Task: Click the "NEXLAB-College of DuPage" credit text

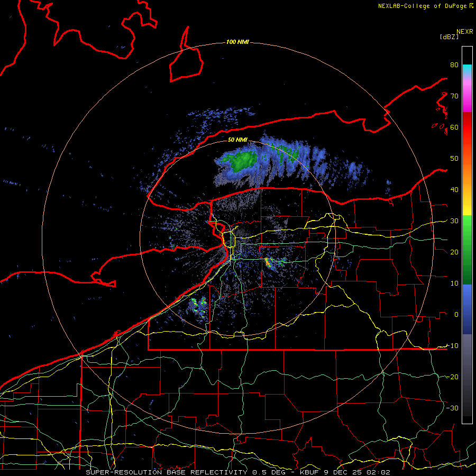Action: 422,6
